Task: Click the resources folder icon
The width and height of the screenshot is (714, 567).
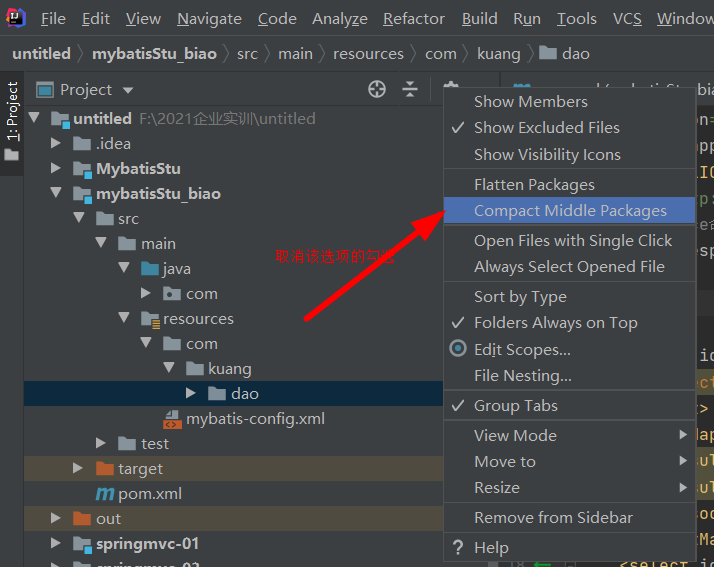Action: pyautogui.click(x=150, y=319)
